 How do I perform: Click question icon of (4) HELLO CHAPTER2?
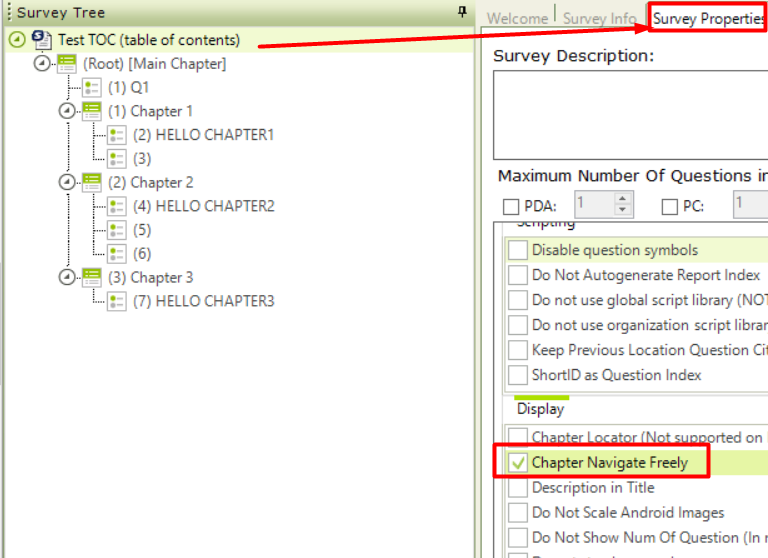coord(117,206)
